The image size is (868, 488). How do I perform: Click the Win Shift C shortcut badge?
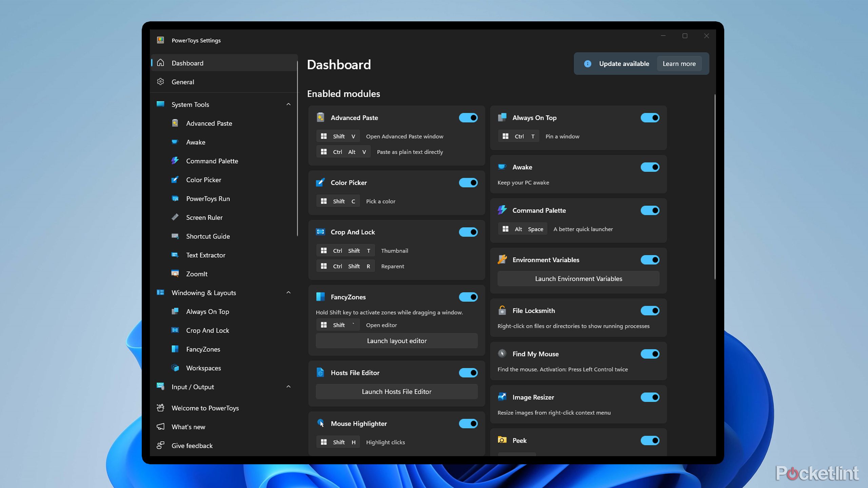point(338,201)
